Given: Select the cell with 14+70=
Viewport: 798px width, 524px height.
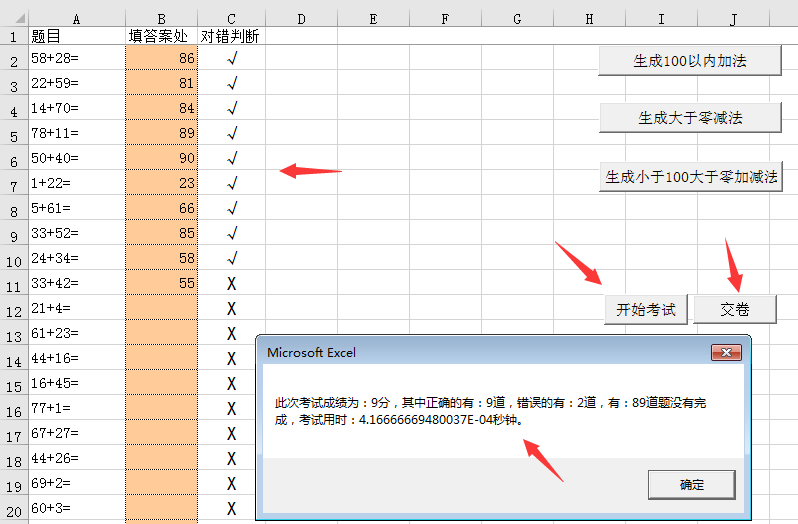Looking at the screenshot, I should [77, 107].
